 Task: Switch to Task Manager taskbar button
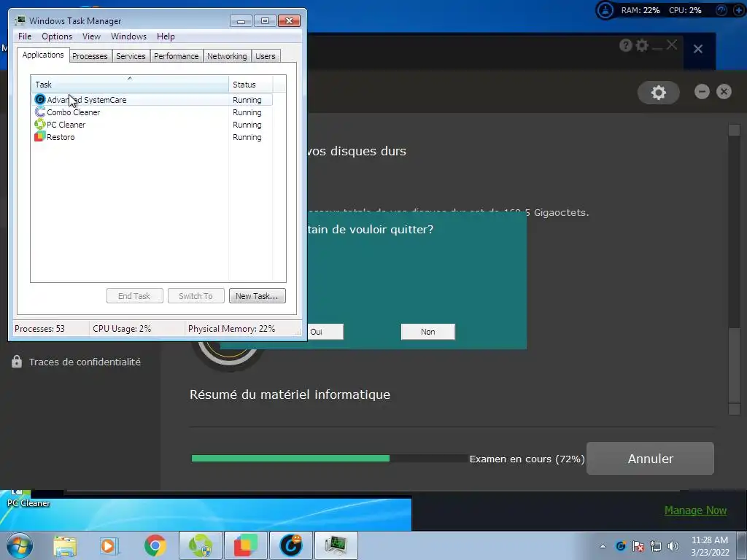pyautogui.click(x=336, y=545)
